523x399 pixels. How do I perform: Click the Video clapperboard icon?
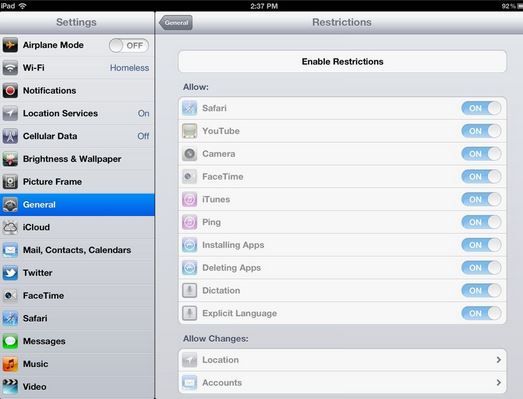(x=10, y=387)
